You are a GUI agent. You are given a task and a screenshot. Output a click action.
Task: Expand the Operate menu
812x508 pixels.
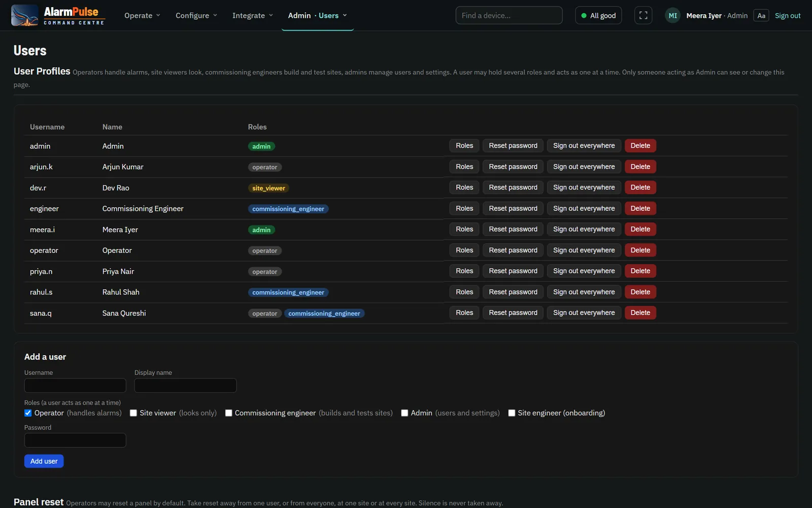tap(142, 15)
